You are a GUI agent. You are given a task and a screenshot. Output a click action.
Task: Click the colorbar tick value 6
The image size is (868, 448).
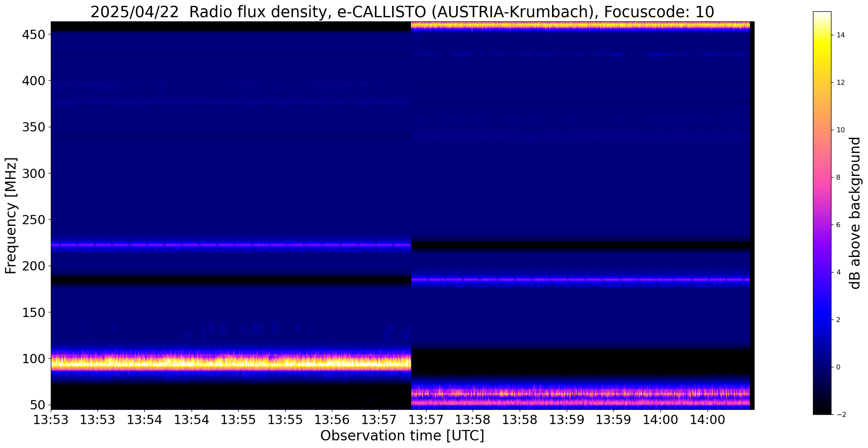click(x=839, y=225)
